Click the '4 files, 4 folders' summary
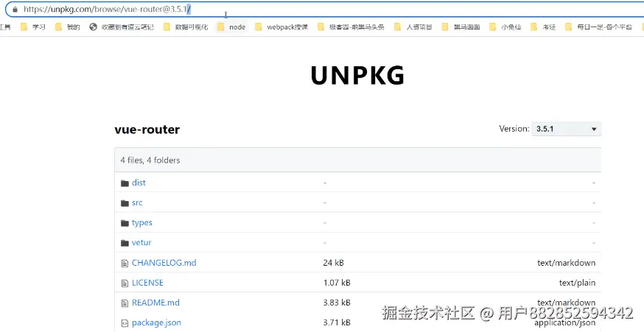 pyautogui.click(x=150, y=160)
